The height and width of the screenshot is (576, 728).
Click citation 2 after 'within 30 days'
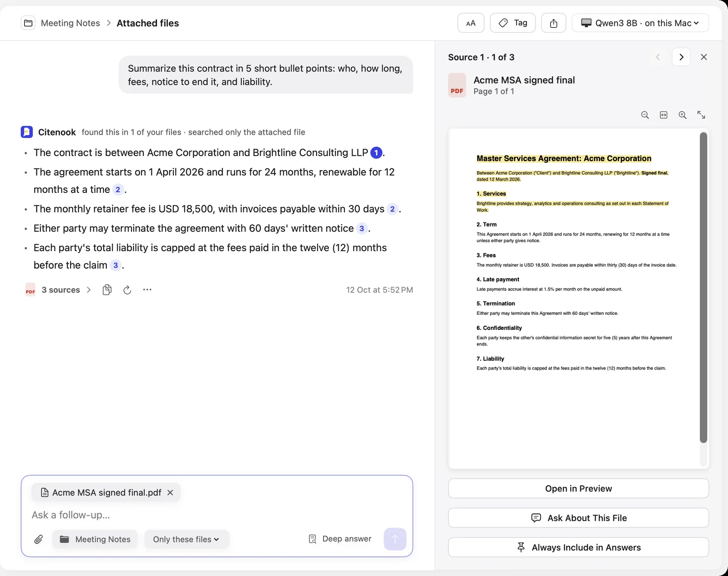click(392, 209)
